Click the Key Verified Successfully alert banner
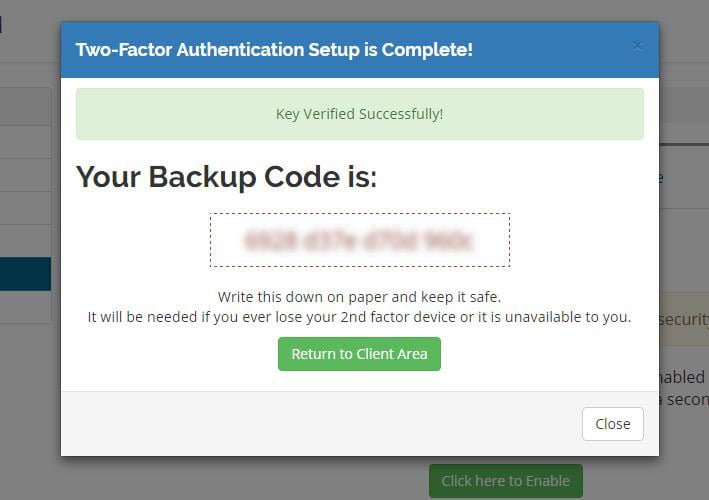709x500 pixels. click(x=359, y=114)
